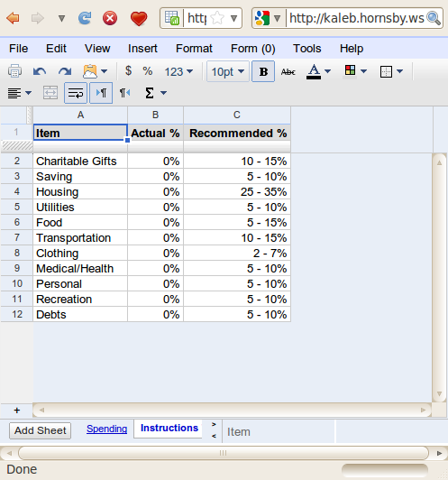Viewport: 448px width, 480px height.
Task: Select column C header
Action: click(237, 115)
